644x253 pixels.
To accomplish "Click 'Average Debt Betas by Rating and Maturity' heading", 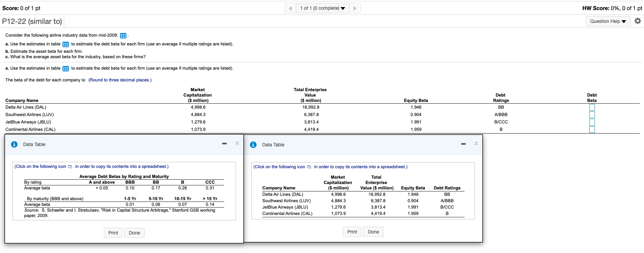I will (124, 177).
